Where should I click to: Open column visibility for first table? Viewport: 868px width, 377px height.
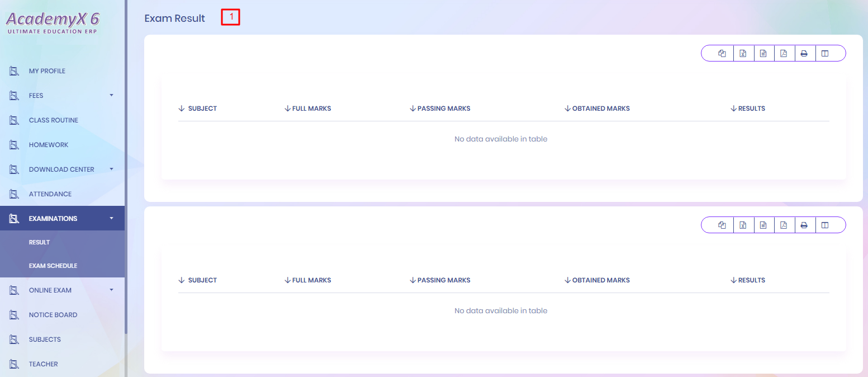coord(824,54)
